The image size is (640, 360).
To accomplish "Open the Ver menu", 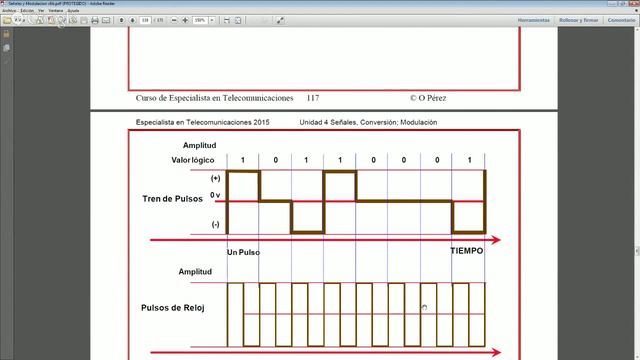I will coord(41,11).
